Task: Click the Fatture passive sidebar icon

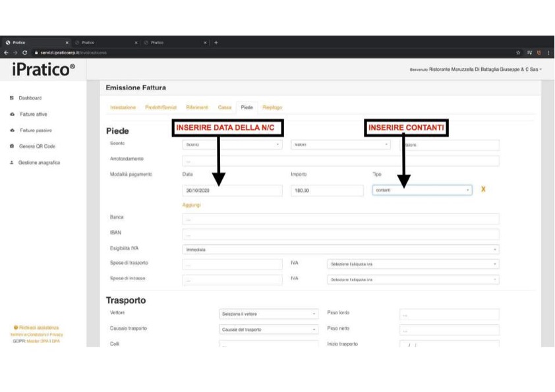Action: click(x=12, y=130)
